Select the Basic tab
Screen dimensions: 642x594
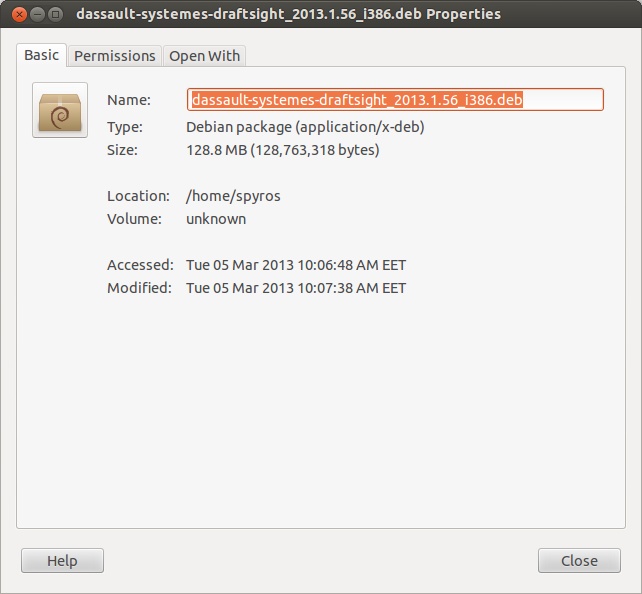[41, 55]
